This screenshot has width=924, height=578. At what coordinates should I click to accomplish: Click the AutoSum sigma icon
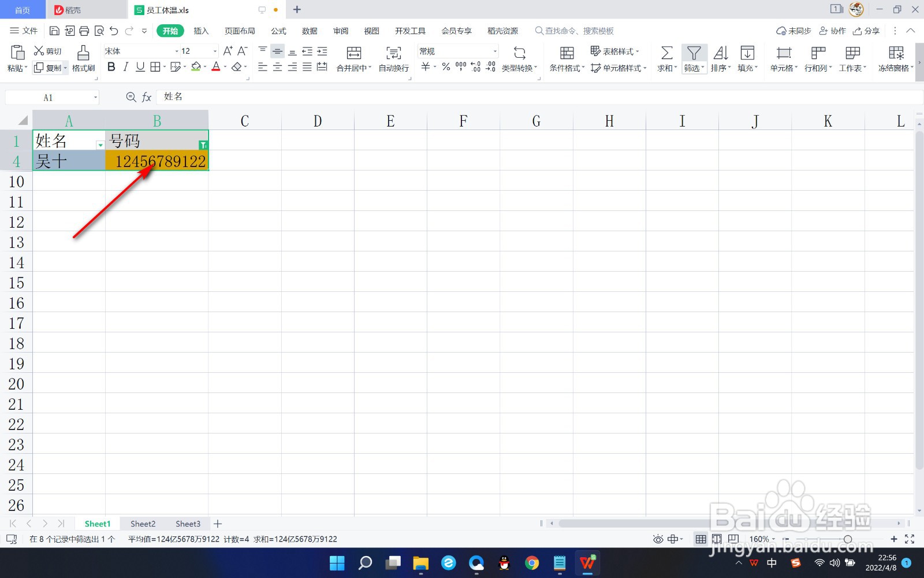click(666, 53)
